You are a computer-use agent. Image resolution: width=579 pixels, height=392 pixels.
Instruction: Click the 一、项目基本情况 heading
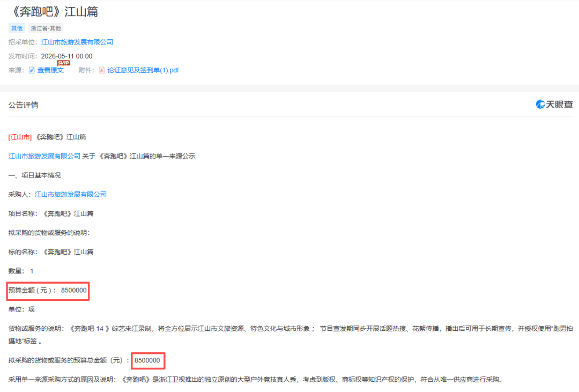coord(34,175)
